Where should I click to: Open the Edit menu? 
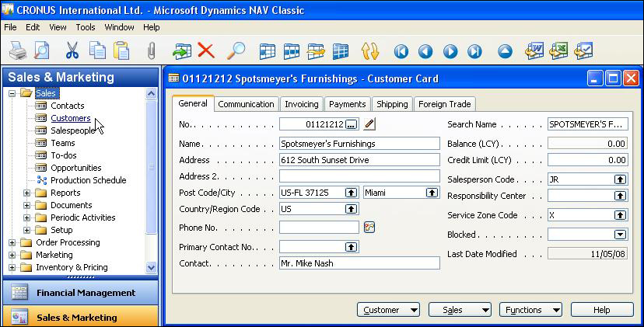[x=33, y=27]
